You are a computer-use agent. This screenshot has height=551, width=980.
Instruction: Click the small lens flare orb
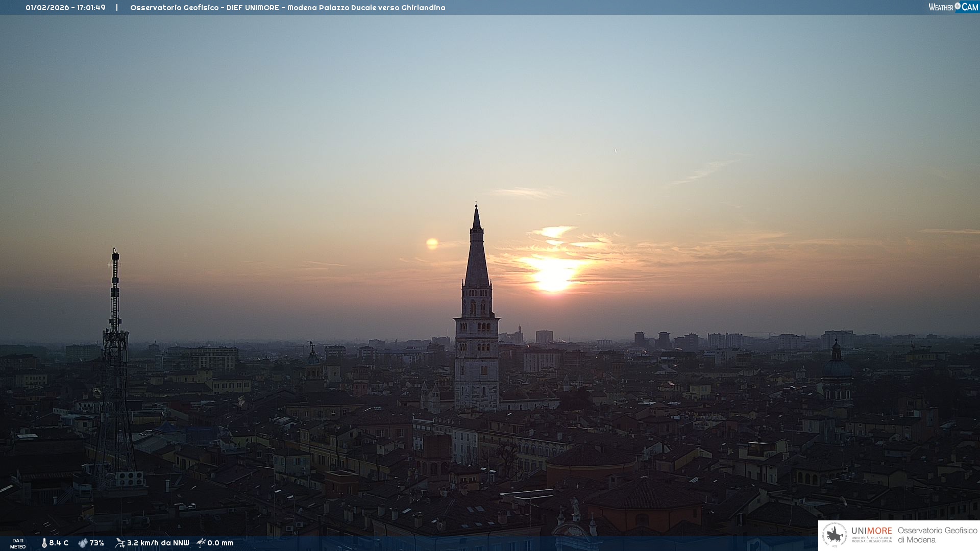point(432,244)
